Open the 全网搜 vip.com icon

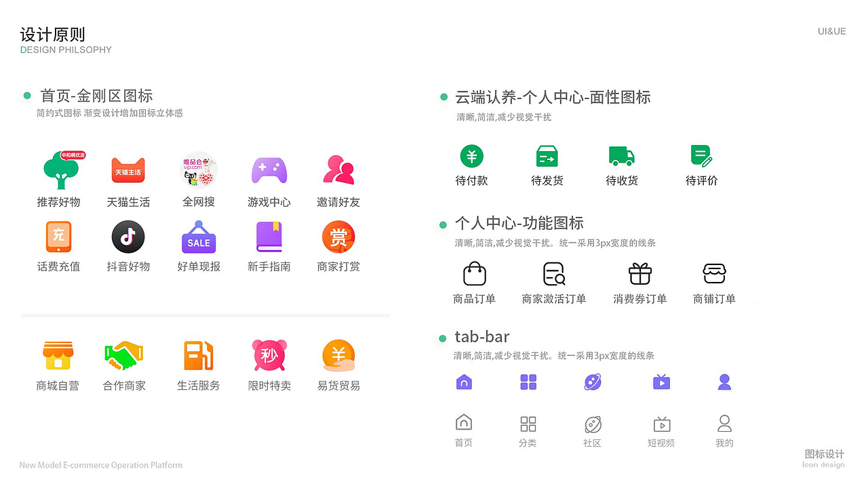(198, 170)
